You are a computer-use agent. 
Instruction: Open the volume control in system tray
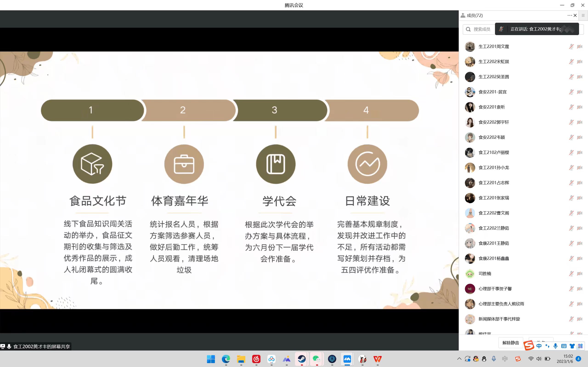[539, 359]
